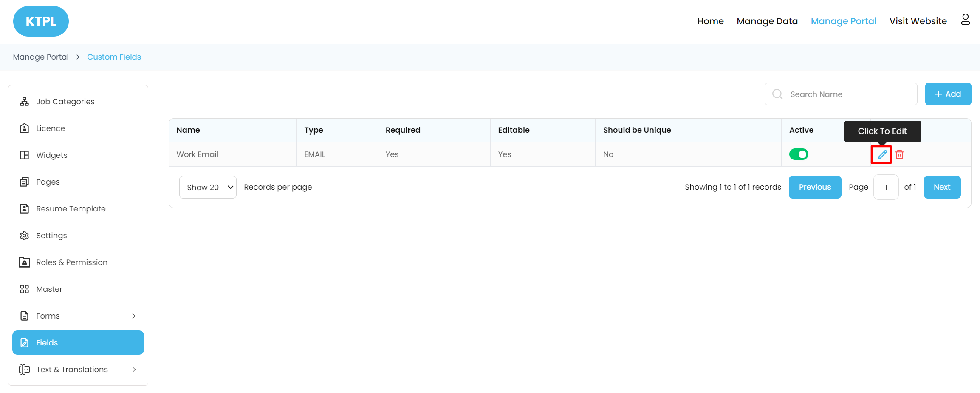Viewport: 980px width, 393px height.
Task: Click the Settings gear icon in sidebar
Action: pyautogui.click(x=25, y=236)
